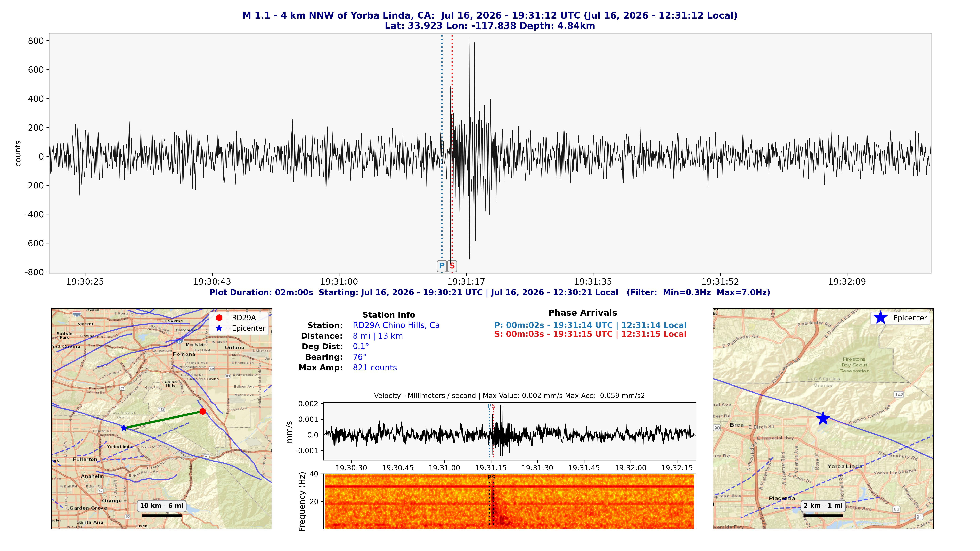Click the "Lat: 33.923 Lon: -117.838 Depth: 4.84km" line

tap(490, 26)
